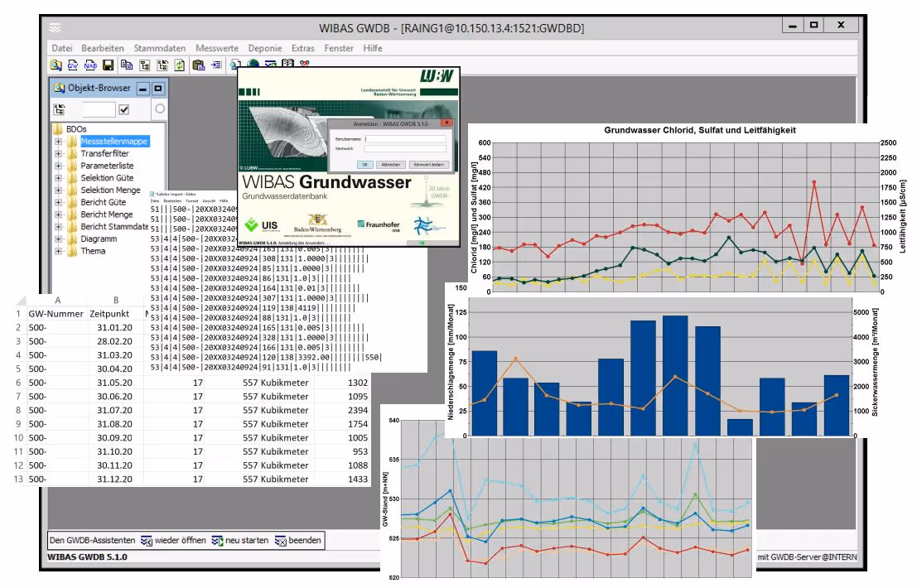Click the Kennwort ändern button
The image size is (917, 588).
(x=429, y=165)
